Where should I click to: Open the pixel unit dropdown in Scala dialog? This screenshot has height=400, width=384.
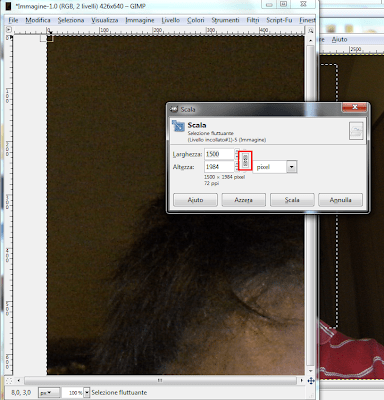291,167
